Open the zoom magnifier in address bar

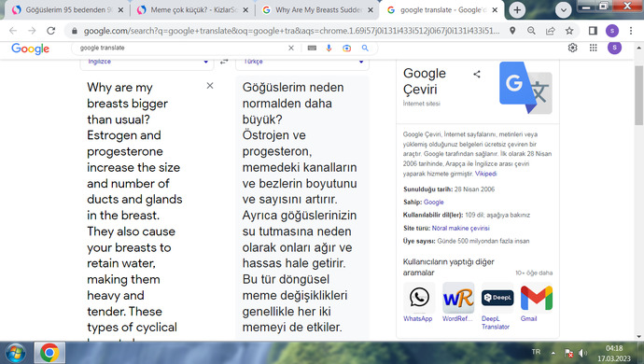coord(531,31)
